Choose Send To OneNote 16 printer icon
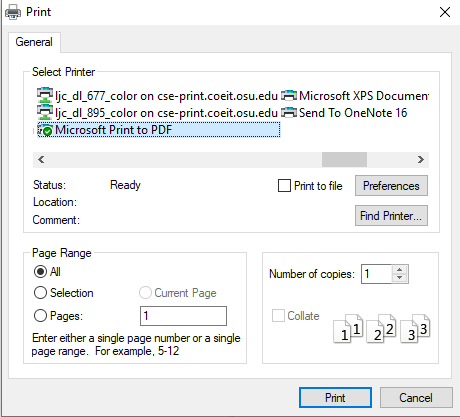460x417 pixels. (x=289, y=113)
